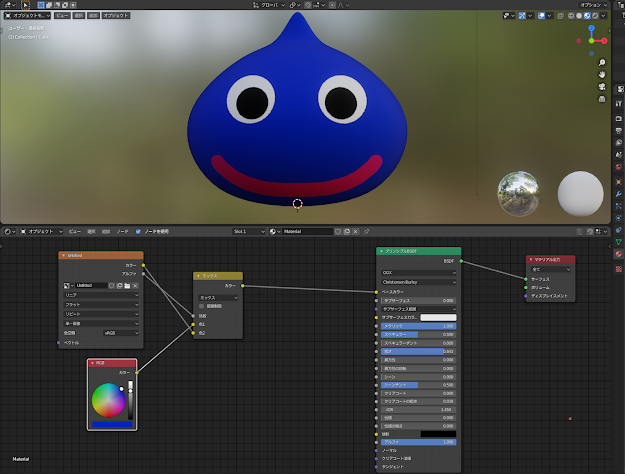Screen dimensions: 625x474
Task: Open the Modifier wrench properties tab
Action: [x=619, y=194]
